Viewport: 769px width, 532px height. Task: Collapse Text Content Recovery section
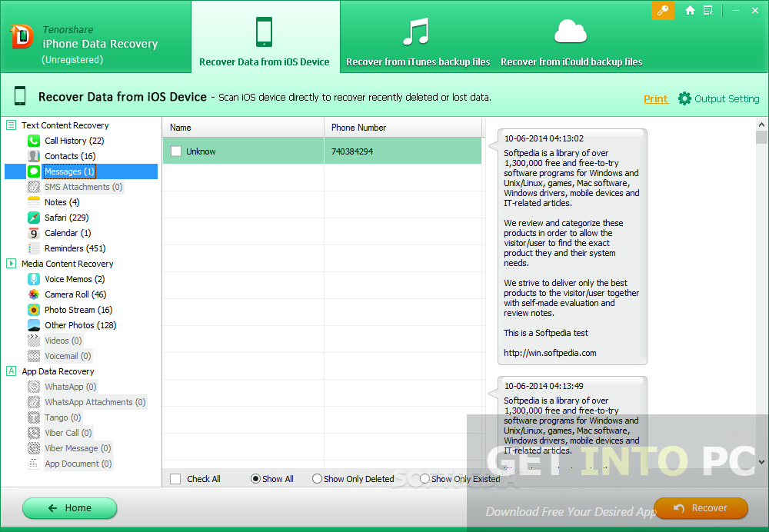coord(12,125)
